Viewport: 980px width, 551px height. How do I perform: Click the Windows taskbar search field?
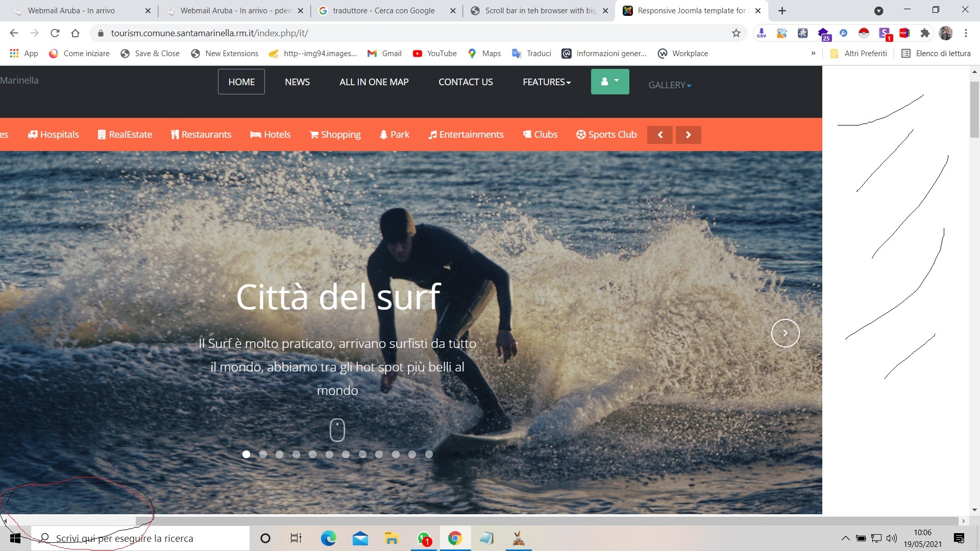(140, 538)
